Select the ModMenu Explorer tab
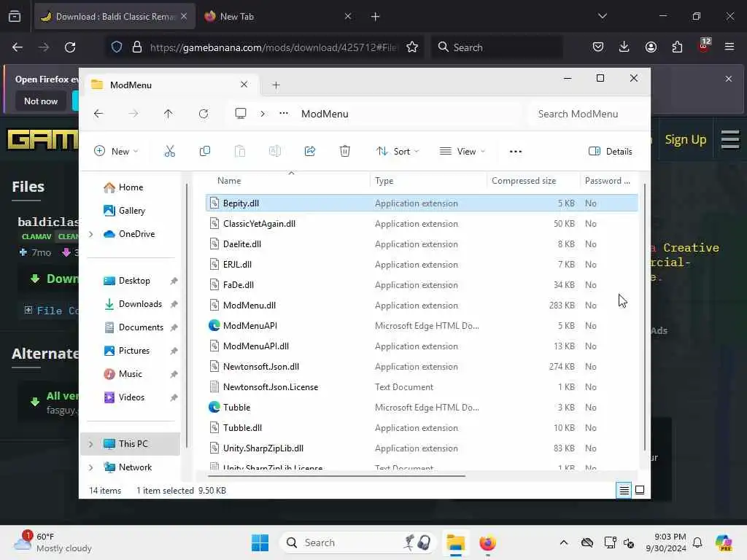 171,85
